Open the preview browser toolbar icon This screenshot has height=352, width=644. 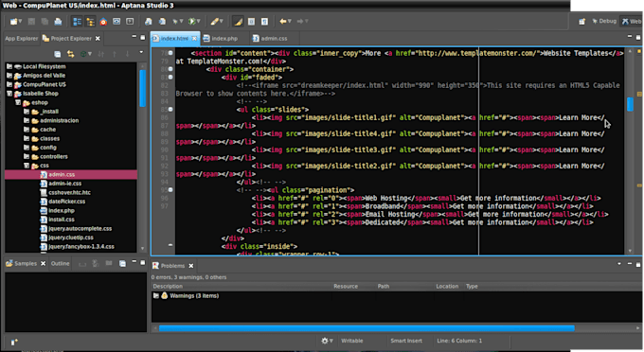point(116,22)
